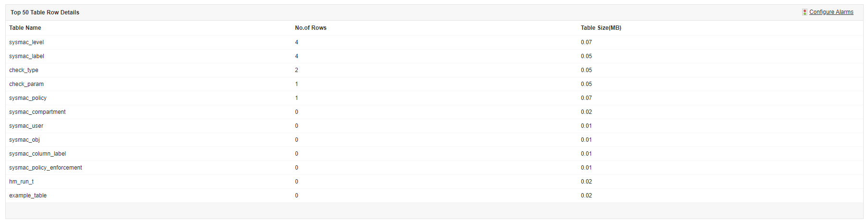Click the Top 50 Table Row Details title
The height and width of the screenshot is (221, 868).
(45, 12)
